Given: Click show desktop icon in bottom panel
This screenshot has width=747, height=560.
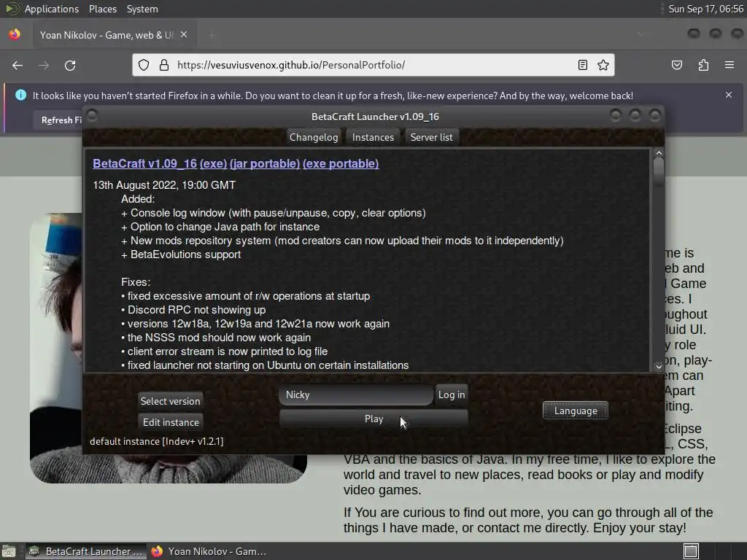Looking at the screenshot, I should coord(8,551).
